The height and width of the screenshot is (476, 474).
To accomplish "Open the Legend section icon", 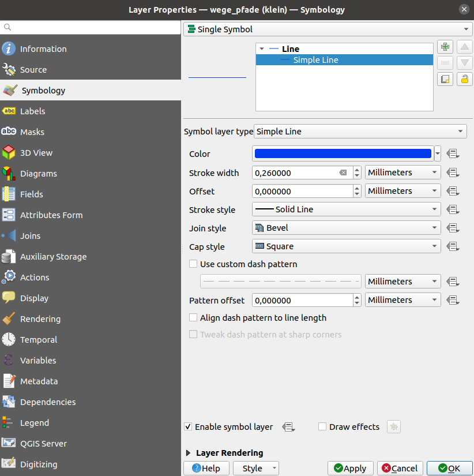I will click(9, 422).
